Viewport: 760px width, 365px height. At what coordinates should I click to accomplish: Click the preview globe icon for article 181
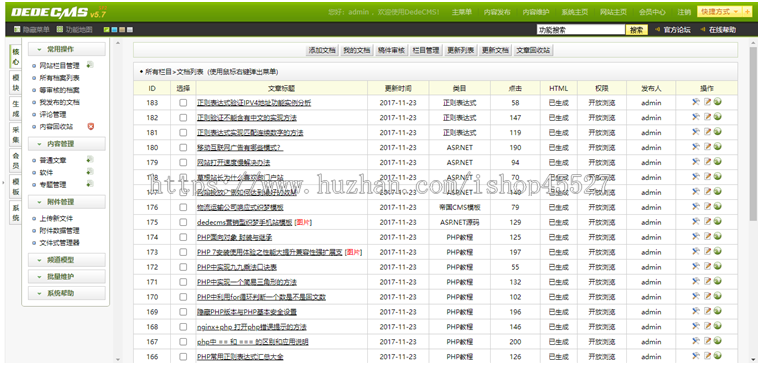(x=717, y=132)
